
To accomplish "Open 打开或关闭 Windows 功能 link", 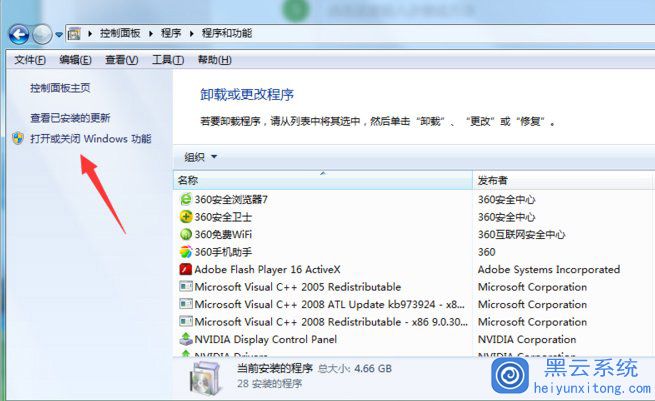I will tap(91, 139).
